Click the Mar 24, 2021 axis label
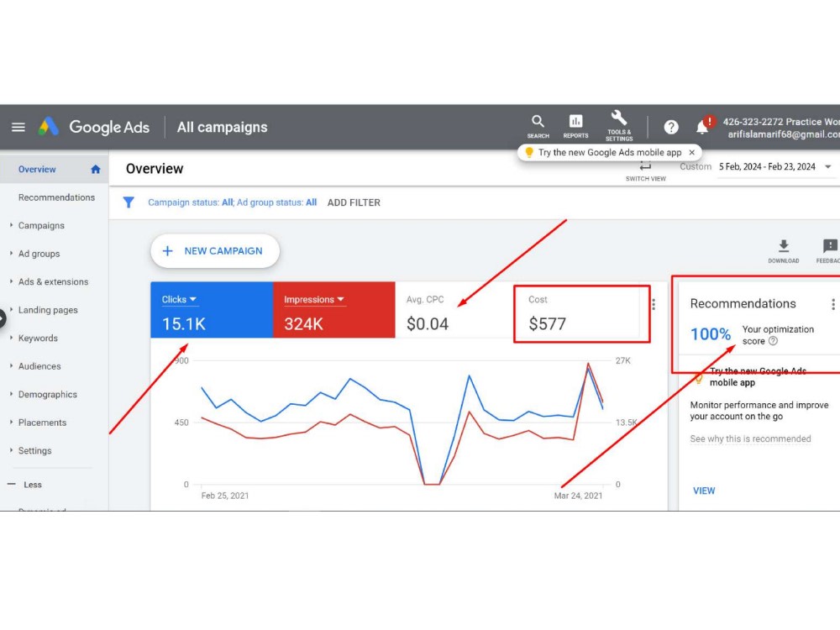Viewport: 840px width, 630px height. coord(578,496)
